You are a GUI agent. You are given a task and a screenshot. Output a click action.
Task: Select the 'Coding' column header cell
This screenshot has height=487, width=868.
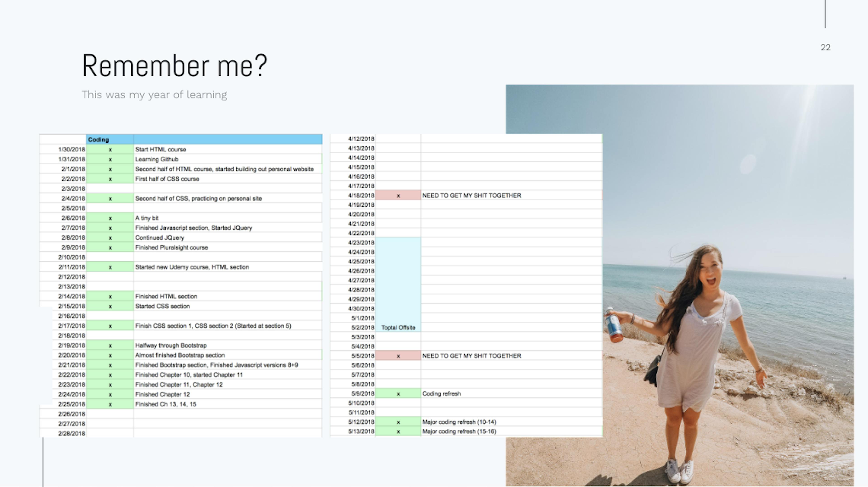tap(110, 139)
